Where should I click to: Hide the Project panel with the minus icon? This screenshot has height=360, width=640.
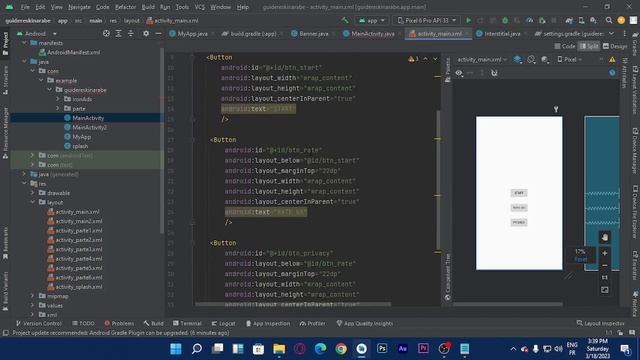(x=158, y=33)
